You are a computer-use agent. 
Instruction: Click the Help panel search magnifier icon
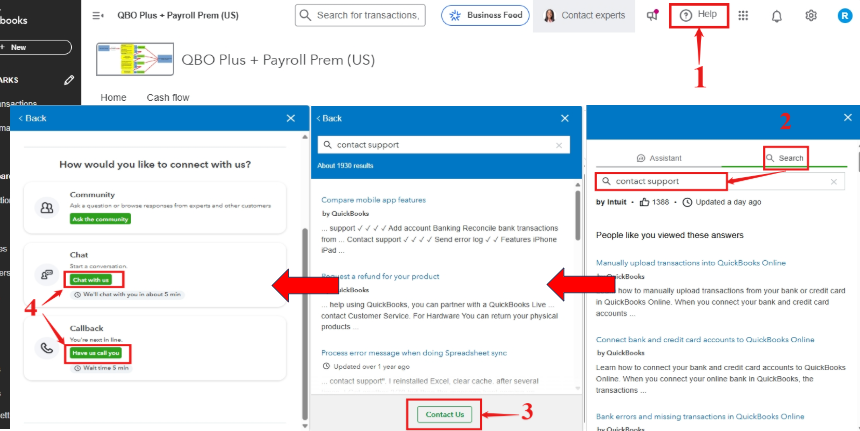click(x=606, y=182)
